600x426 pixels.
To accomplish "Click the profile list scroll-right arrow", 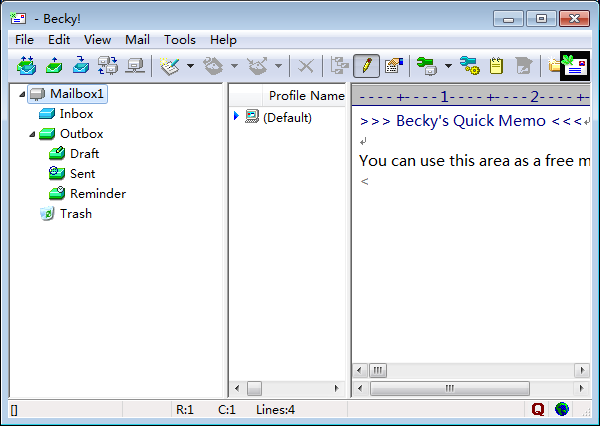I will click(336, 388).
